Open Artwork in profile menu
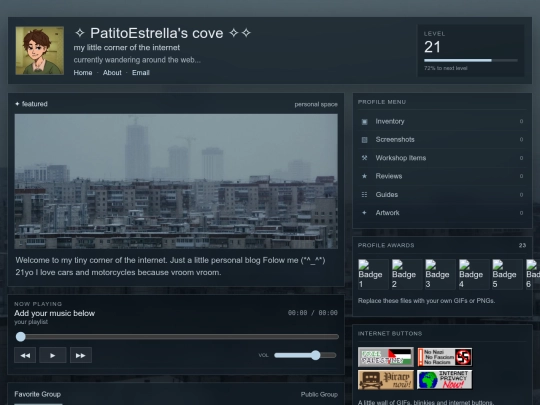 (x=442, y=213)
